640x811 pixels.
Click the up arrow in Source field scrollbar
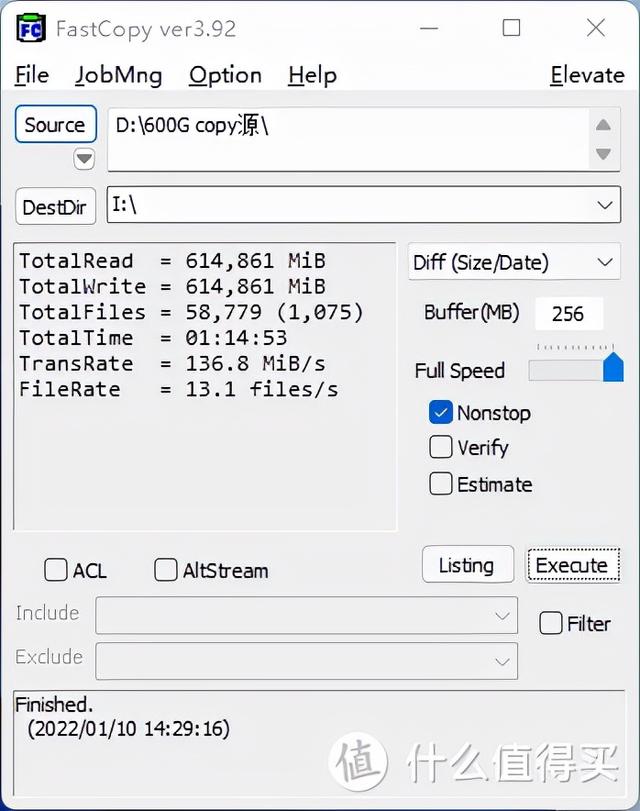pos(603,125)
